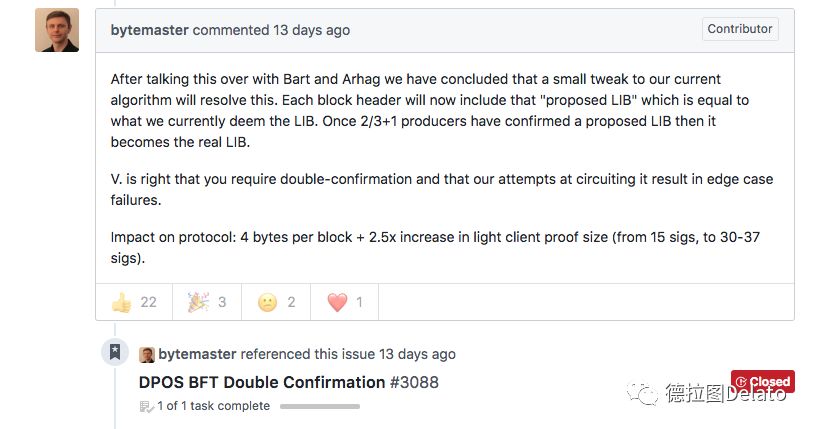Click the bookmark reference icon in timeline
The width and height of the screenshot is (813, 429).
[x=115, y=352]
